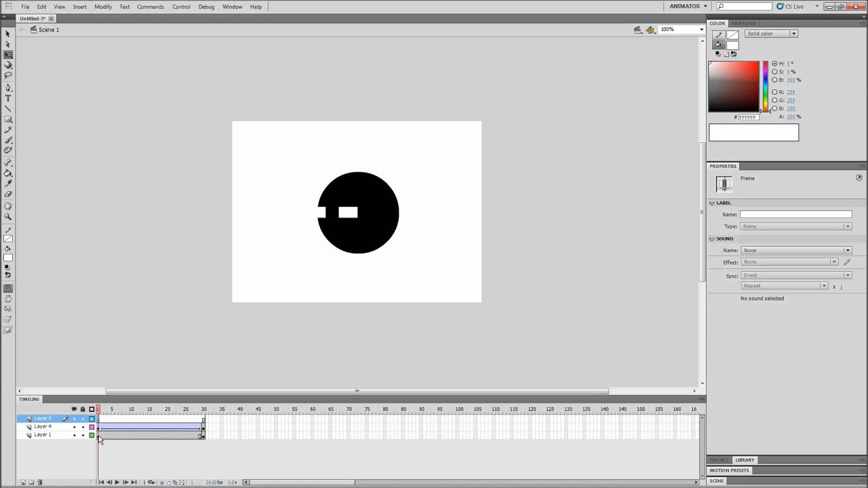Step forward one frame
The width and height of the screenshot is (868, 488).
point(125,482)
